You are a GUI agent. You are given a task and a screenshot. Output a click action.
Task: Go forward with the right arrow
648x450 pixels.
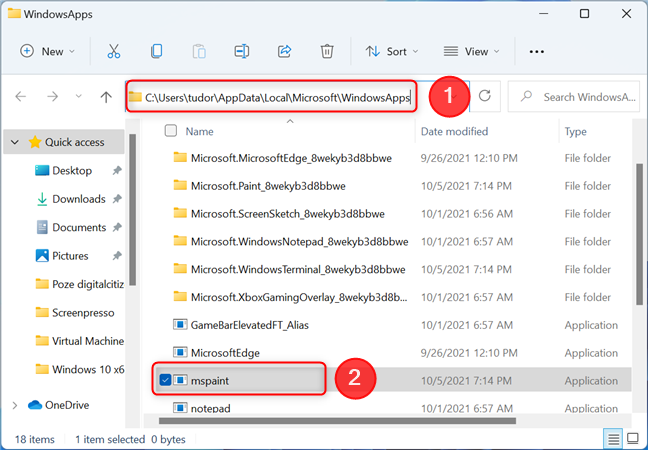click(x=52, y=97)
